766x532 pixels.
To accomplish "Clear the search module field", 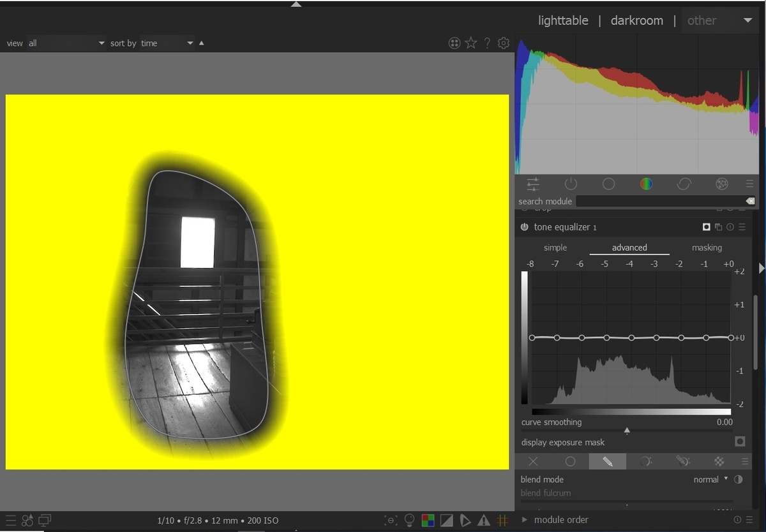I will point(750,201).
